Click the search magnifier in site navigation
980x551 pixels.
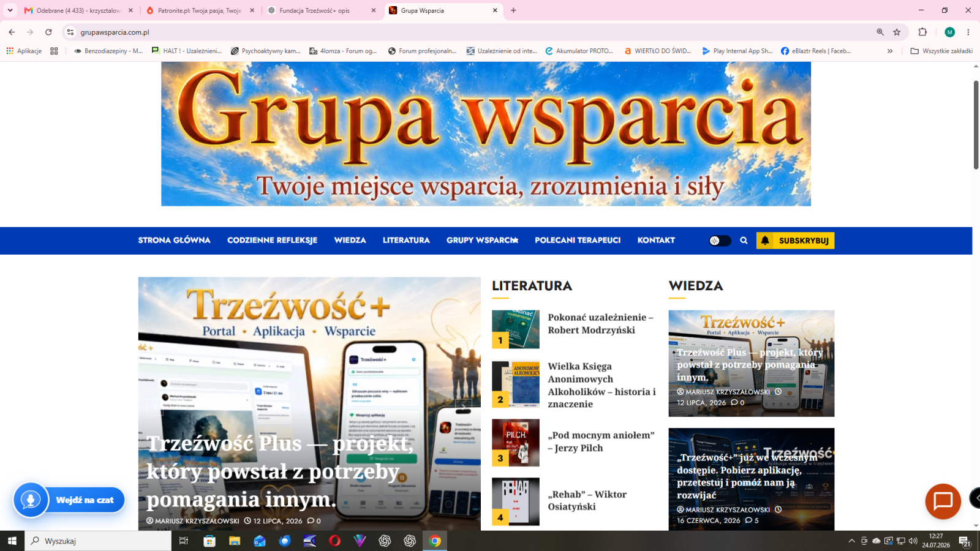point(744,241)
